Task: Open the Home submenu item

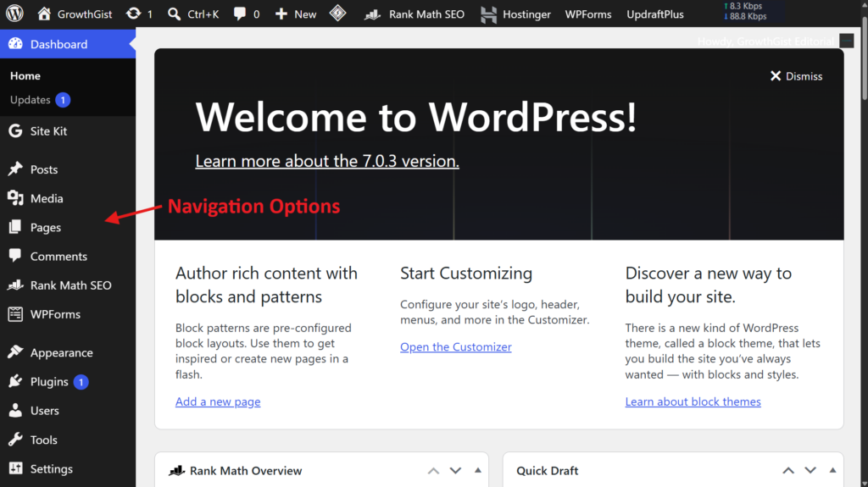Action: 25,76
